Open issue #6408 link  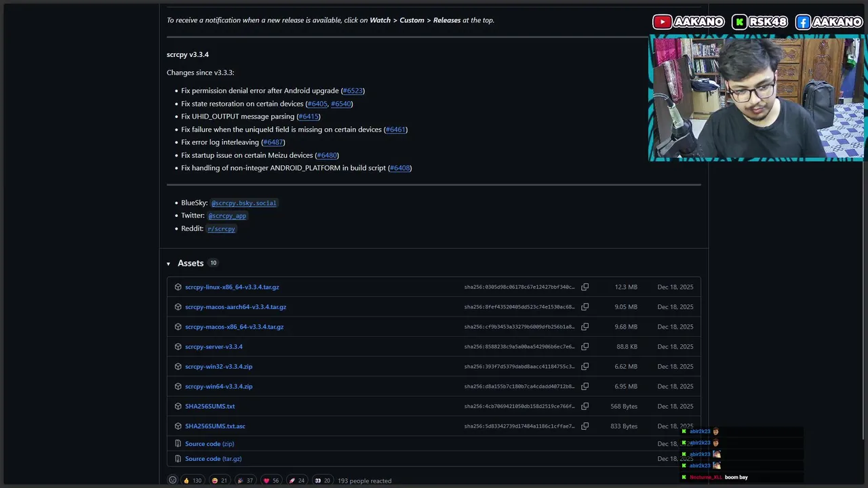coord(400,168)
